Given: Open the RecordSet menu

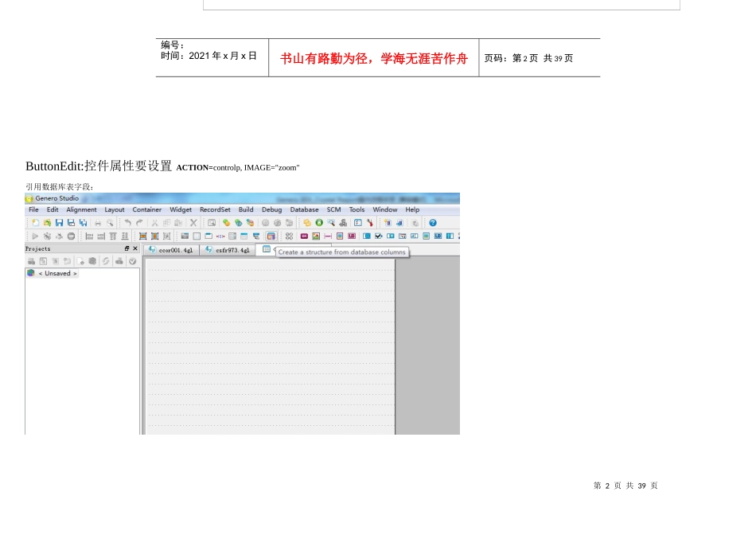Looking at the screenshot, I should 215,210.
